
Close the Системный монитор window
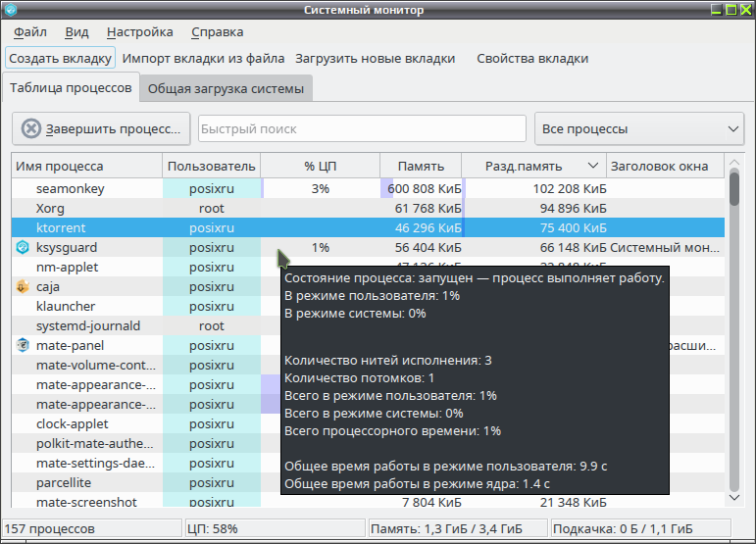pyautogui.click(x=746, y=9)
